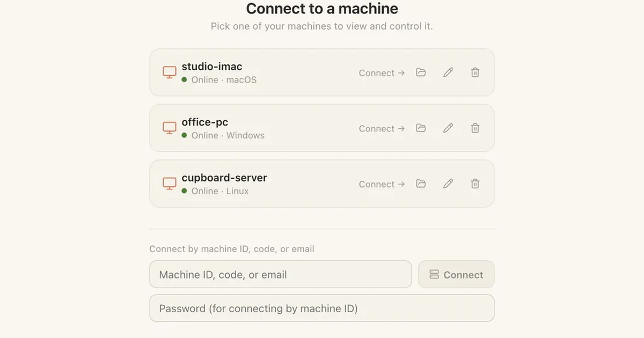Edit the office-pc entry with pencil icon

(448, 128)
